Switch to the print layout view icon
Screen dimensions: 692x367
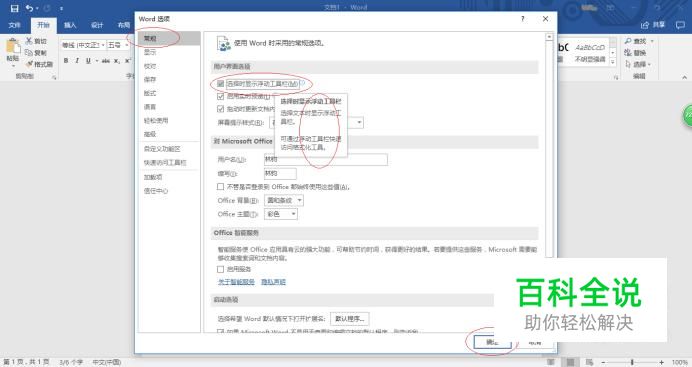click(571, 362)
